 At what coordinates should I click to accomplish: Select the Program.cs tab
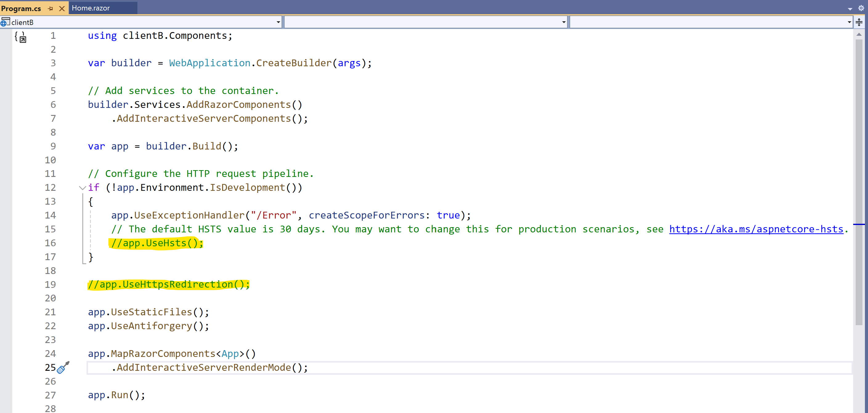21,8
